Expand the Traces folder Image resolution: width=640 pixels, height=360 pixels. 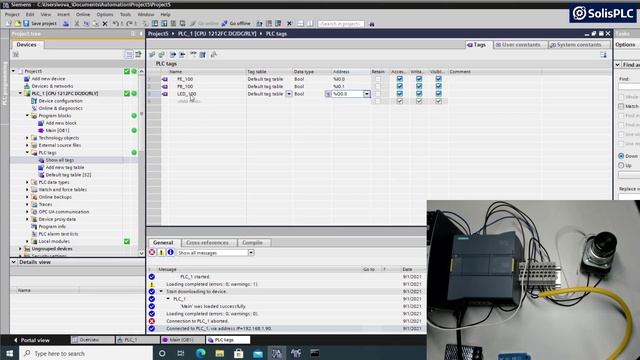tap(27, 204)
